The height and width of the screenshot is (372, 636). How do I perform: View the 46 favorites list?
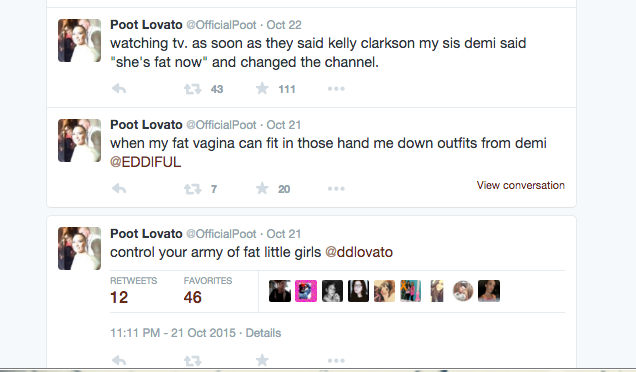point(208,291)
